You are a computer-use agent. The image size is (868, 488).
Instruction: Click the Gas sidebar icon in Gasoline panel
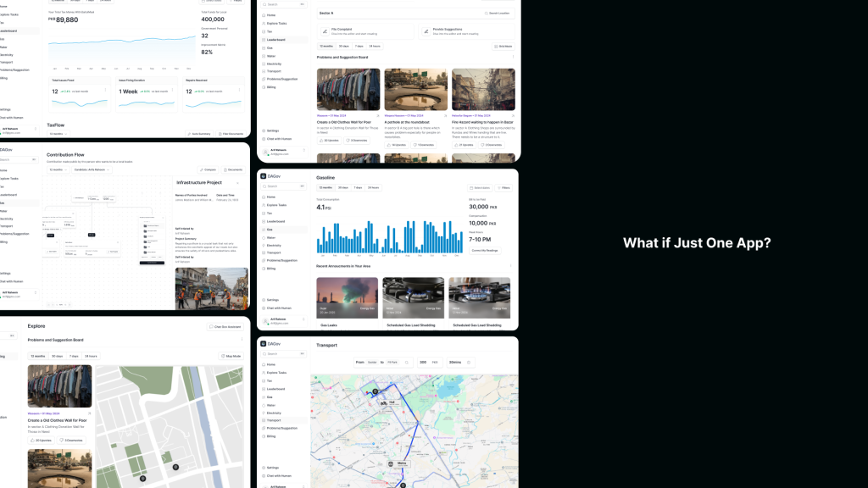click(x=263, y=230)
